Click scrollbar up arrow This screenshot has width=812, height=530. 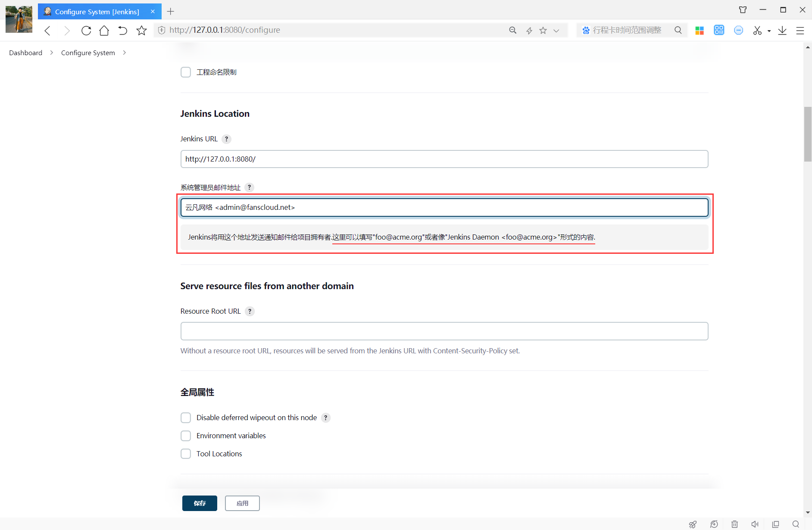tap(808, 47)
